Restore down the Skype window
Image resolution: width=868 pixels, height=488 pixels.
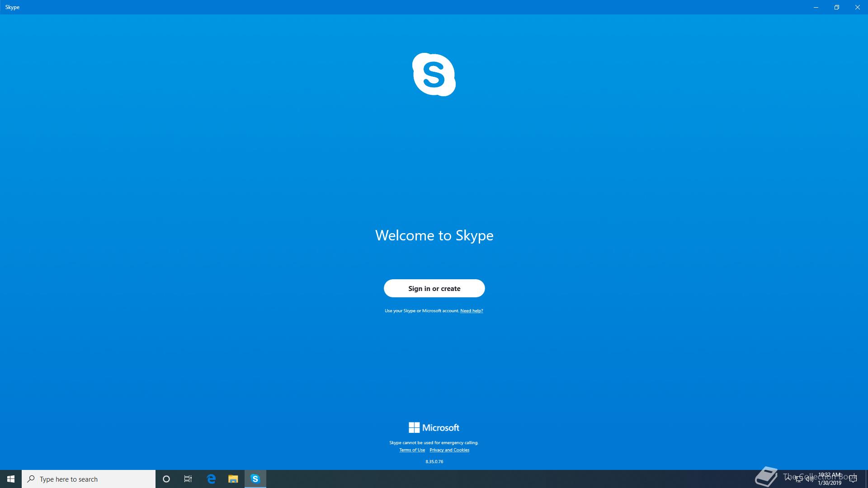point(837,7)
